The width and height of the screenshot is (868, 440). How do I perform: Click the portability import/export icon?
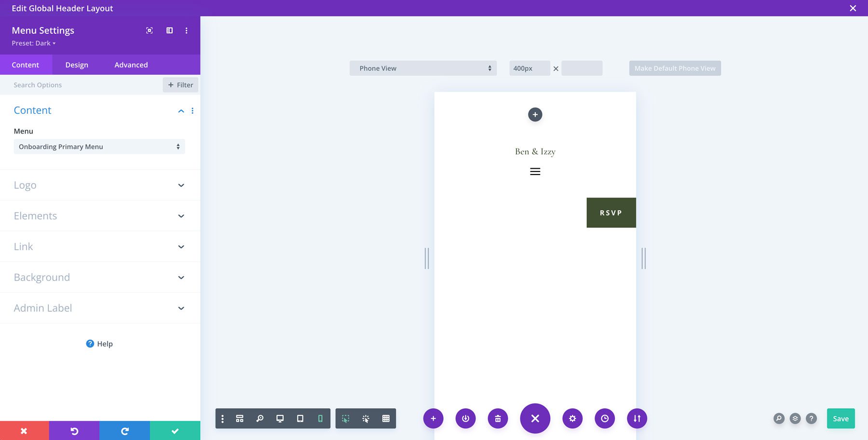(x=637, y=418)
